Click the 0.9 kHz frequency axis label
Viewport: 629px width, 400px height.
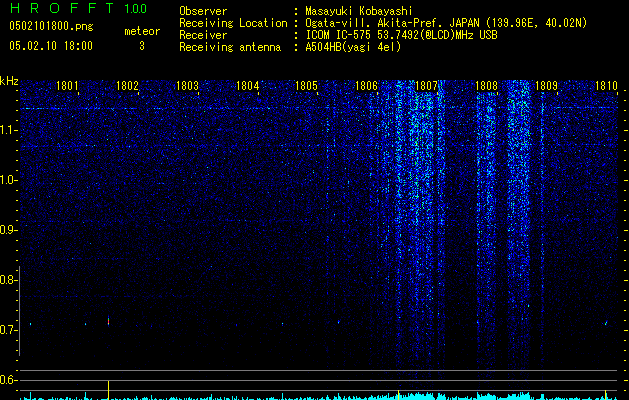(8, 230)
